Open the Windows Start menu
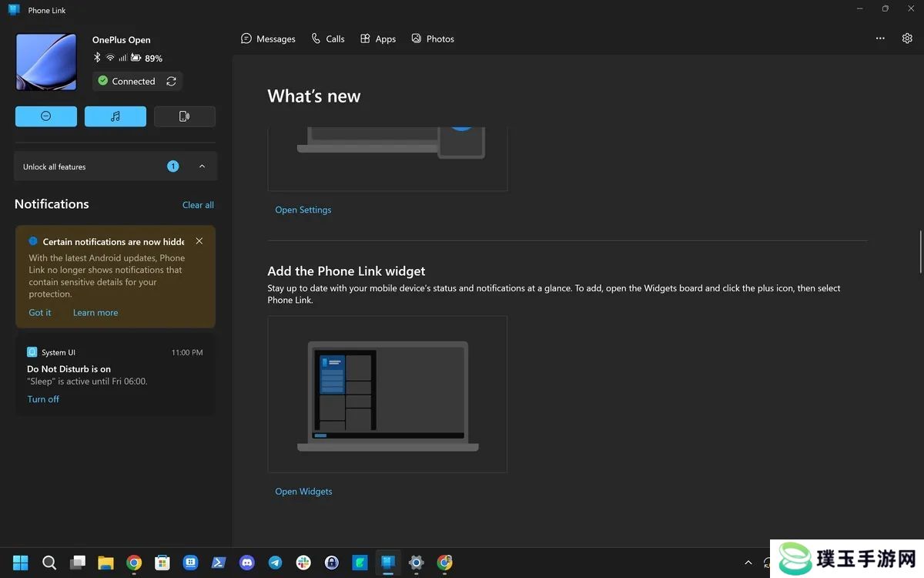The height and width of the screenshot is (578, 924). 21,563
